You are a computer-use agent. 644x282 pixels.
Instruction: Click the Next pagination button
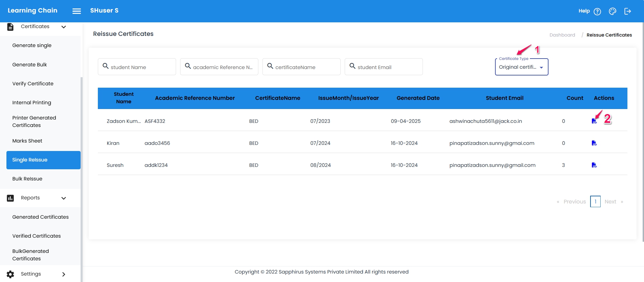tap(610, 202)
